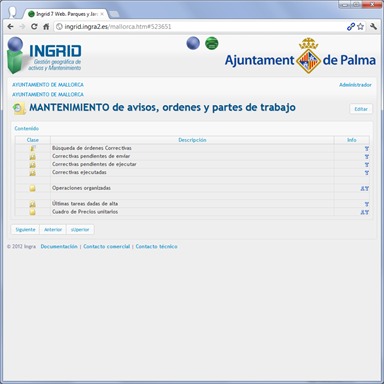Click the INGRID logo
This screenshot has height=384, width=384.
(x=44, y=55)
